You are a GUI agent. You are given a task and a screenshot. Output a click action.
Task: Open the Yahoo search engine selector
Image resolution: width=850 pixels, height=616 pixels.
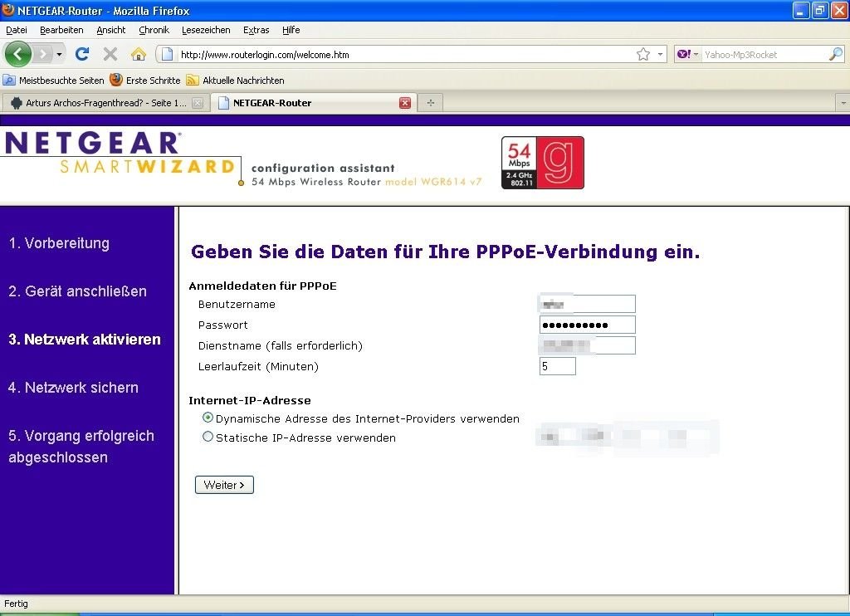(687, 54)
